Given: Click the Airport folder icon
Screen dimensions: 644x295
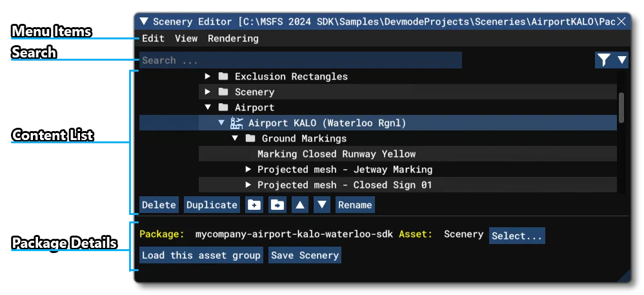Looking at the screenshot, I should tap(223, 107).
